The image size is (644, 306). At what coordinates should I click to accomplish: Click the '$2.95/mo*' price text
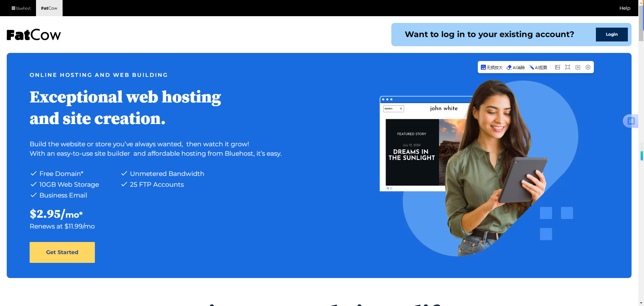click(x=56, y=214)
